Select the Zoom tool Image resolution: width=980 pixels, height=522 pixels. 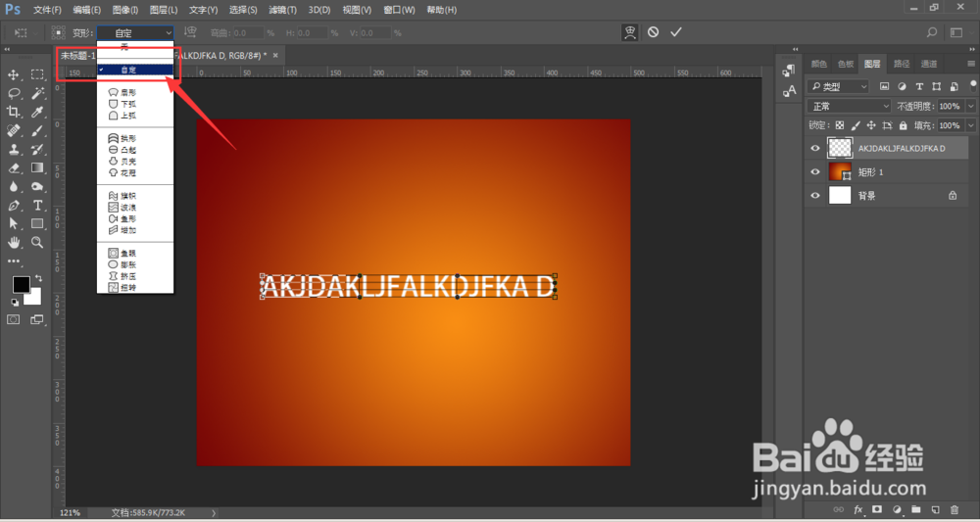pyautogui.click(x=37, y=242)
